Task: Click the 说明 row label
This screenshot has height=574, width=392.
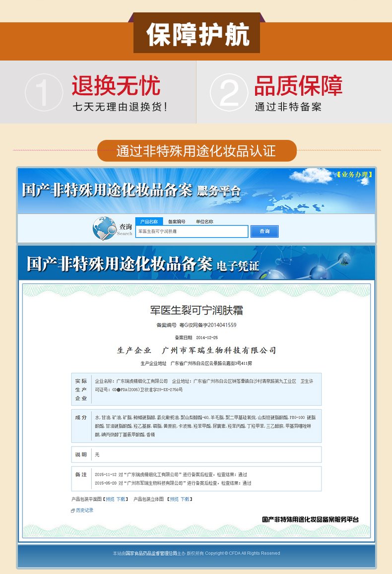Action: coord(81,454)
